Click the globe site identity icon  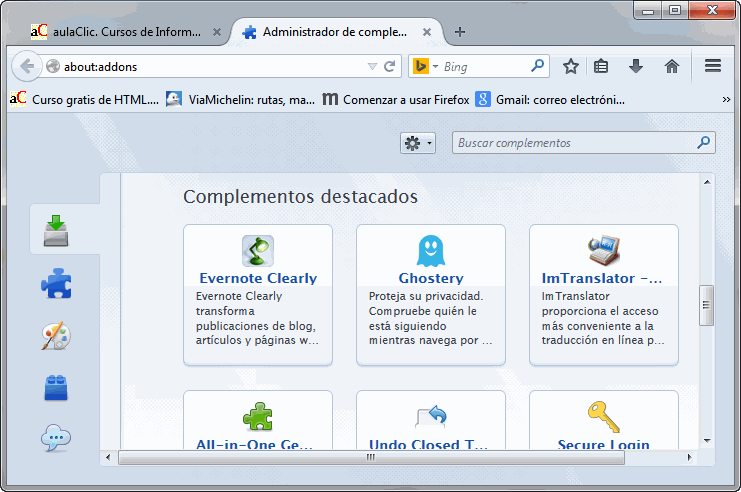point(53,66)
